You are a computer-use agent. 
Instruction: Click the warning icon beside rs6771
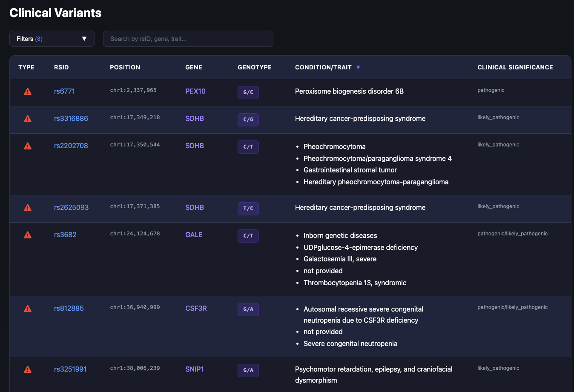(27, 91)
